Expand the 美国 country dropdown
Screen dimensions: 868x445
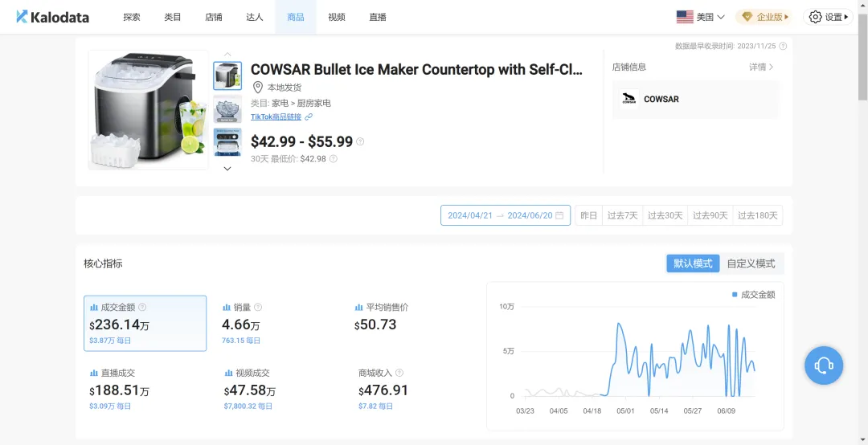pos(701,17)
